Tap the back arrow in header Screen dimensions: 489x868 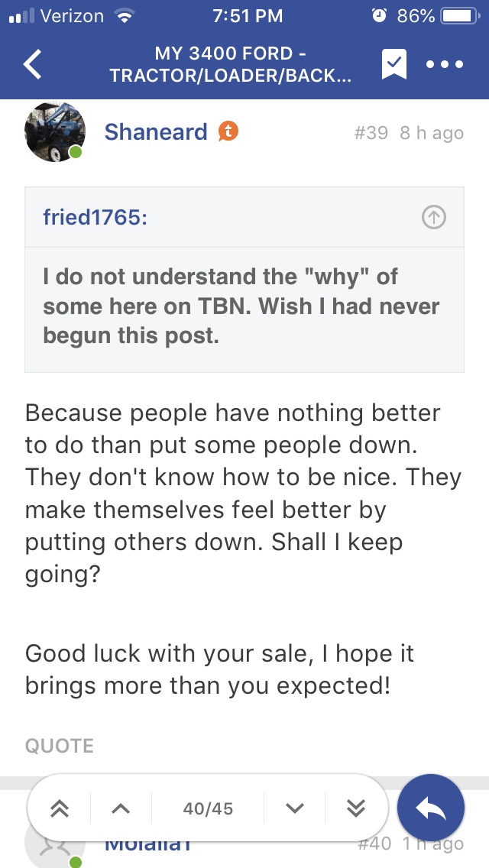click(33, 65)
